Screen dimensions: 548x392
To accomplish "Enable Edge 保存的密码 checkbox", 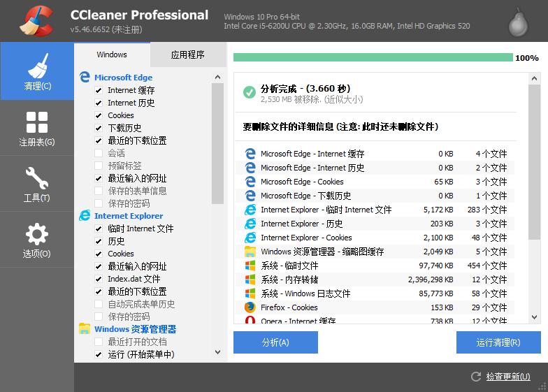I will click(99, 203).
